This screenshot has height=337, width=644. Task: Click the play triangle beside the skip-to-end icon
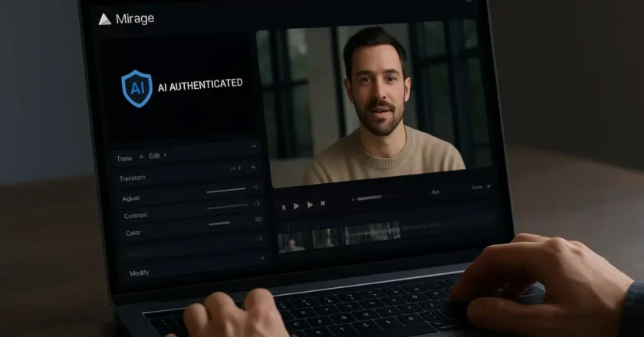310,204
